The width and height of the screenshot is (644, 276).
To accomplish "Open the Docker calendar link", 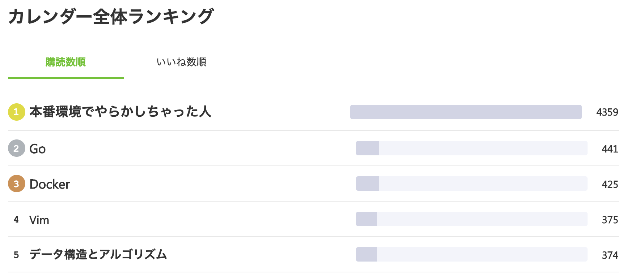I will click(50, 184).
